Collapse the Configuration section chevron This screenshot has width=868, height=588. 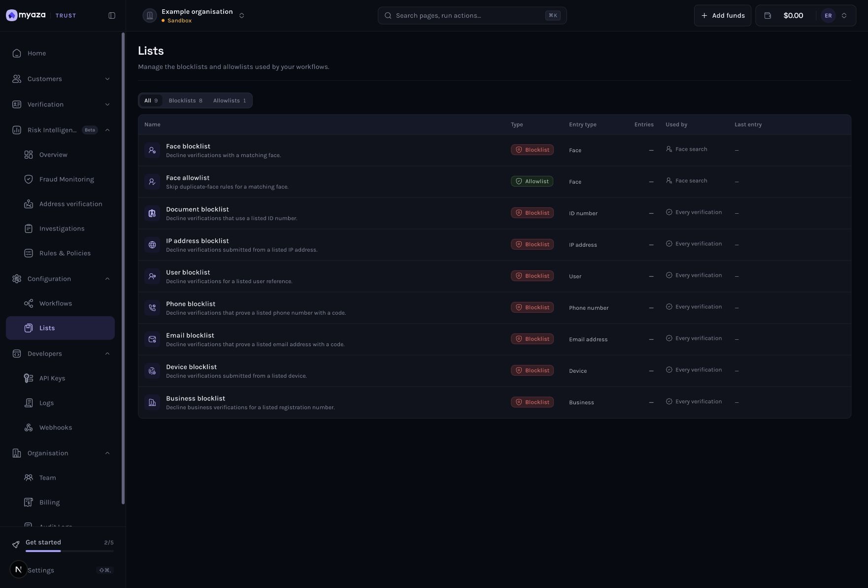(107, 279)
